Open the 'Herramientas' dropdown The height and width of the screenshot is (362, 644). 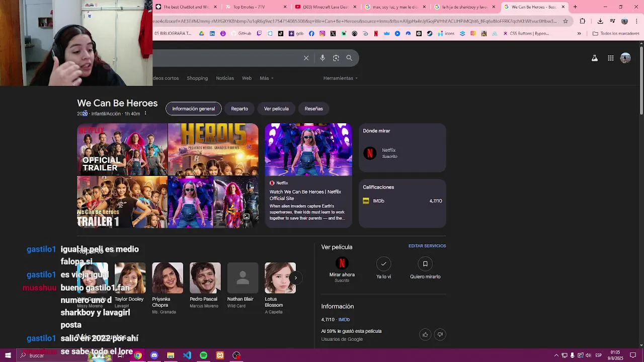pyautogui.click(x=341, y=78)
